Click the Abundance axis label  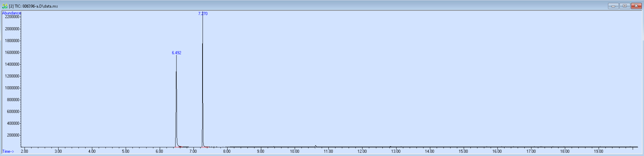tap(11, 13)
